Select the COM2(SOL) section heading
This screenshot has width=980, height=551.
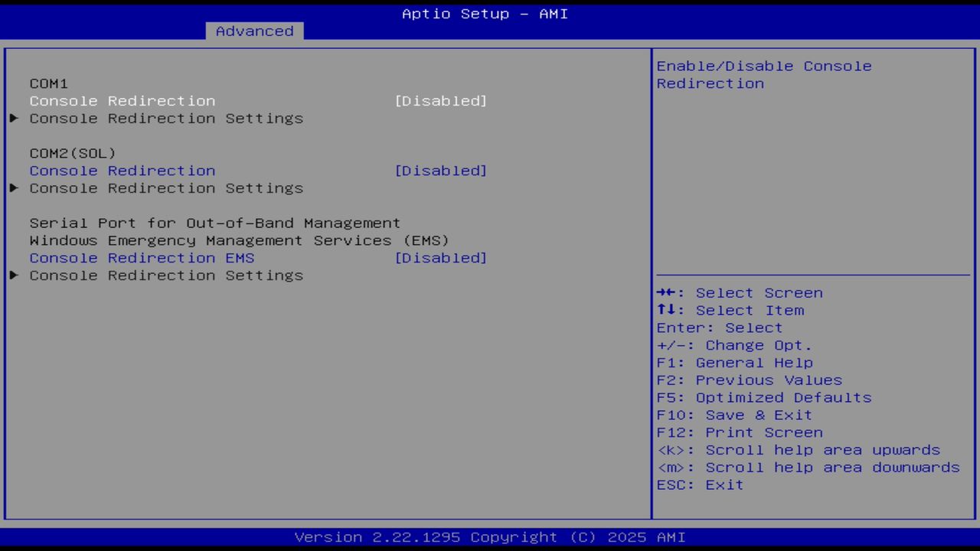tap(72, 153)
